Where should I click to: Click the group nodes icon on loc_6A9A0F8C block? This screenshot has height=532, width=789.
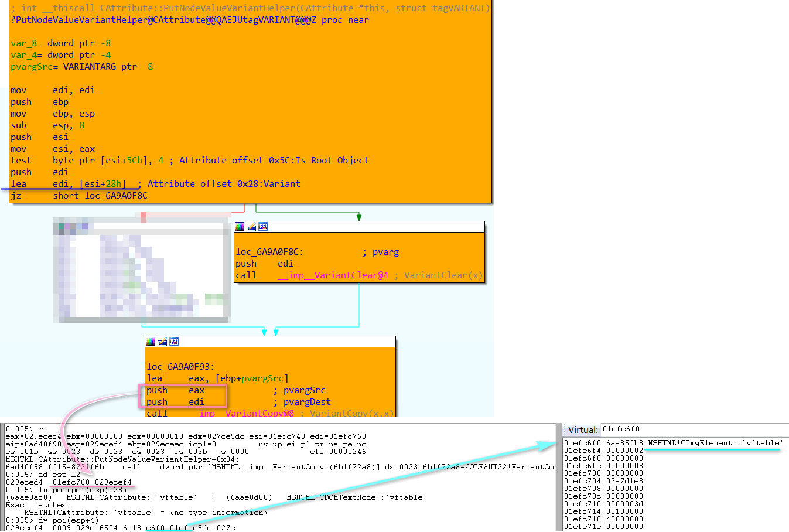pyautogui.click(x=263, y=227)
